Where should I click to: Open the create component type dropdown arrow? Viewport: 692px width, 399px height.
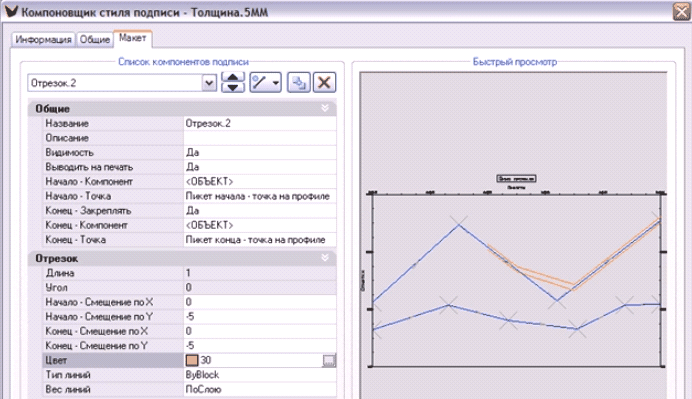tap(276, 83)
